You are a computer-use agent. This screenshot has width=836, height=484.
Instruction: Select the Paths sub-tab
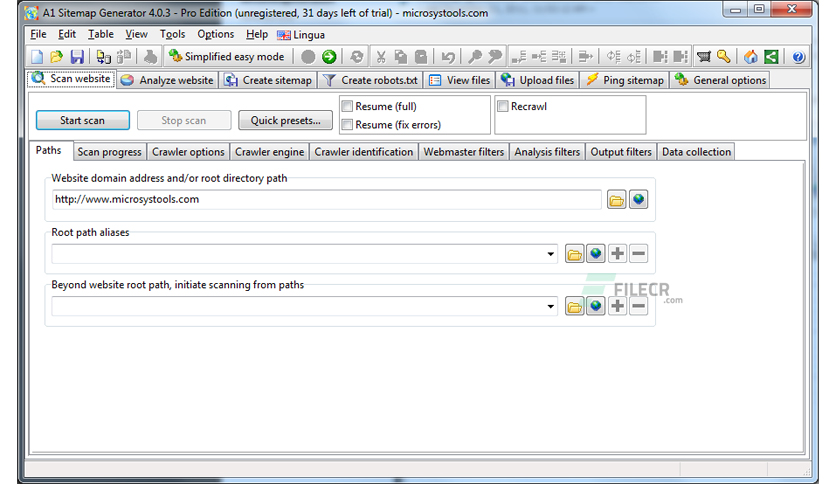pos(49,150)
